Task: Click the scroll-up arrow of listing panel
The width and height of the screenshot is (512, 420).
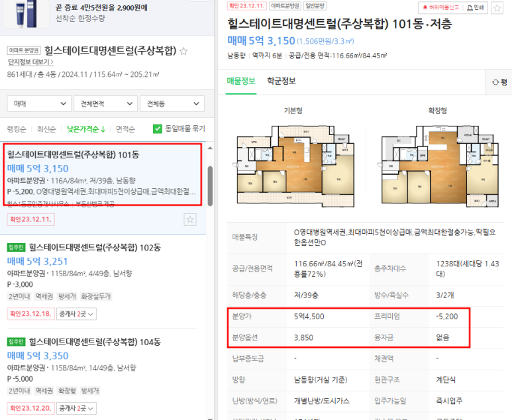Action: 210,148
